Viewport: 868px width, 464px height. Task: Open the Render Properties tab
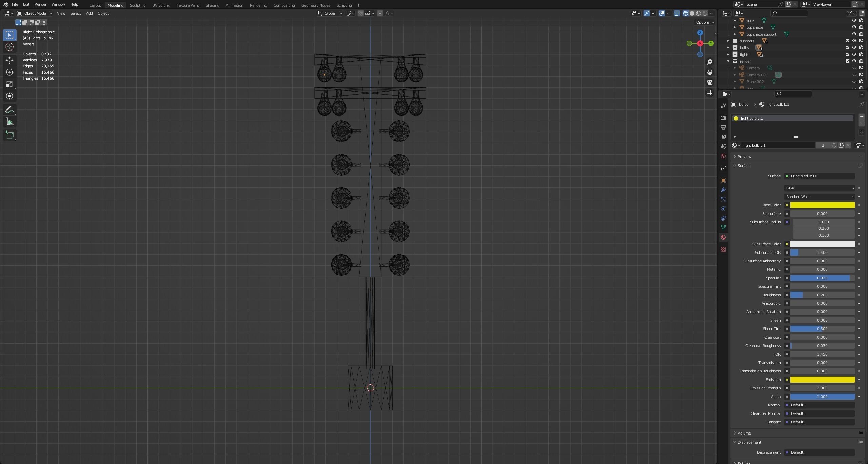723,118
